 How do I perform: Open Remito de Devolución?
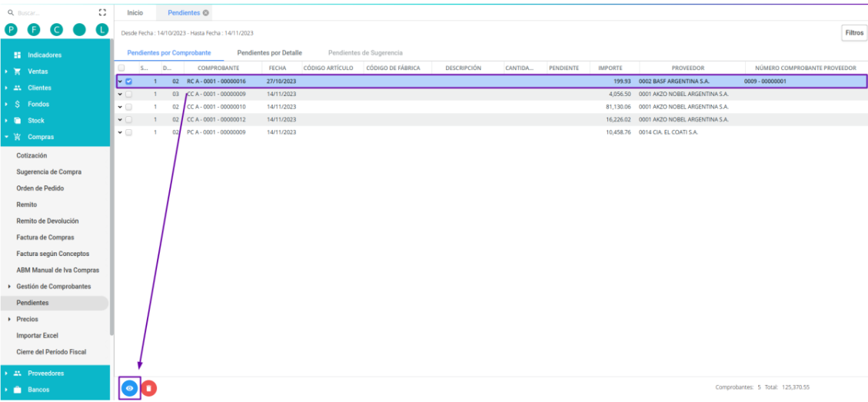48,221
